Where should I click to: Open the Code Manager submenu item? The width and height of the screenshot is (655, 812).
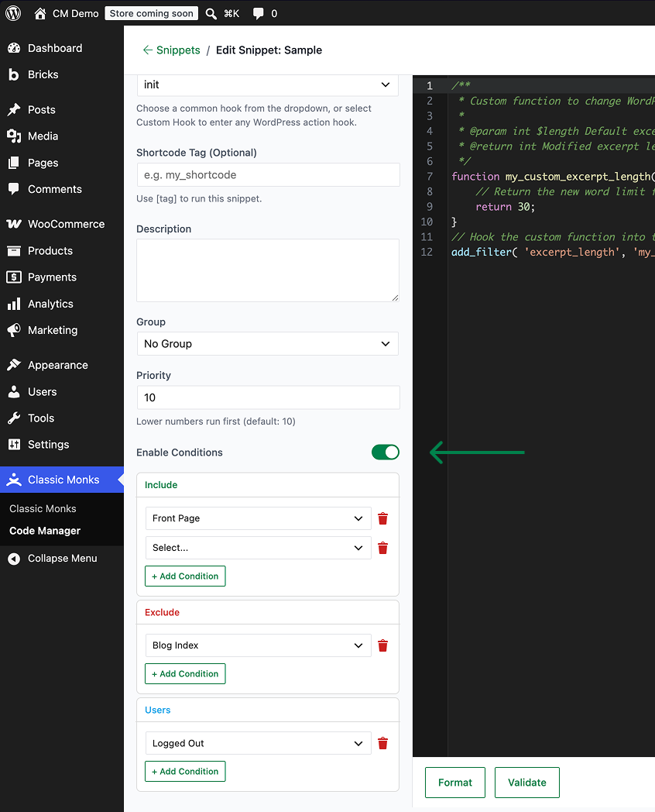pos(45,531)
